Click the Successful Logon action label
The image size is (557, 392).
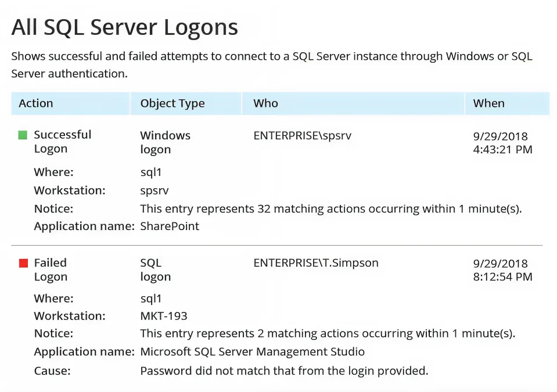click(x=62, y=142)
